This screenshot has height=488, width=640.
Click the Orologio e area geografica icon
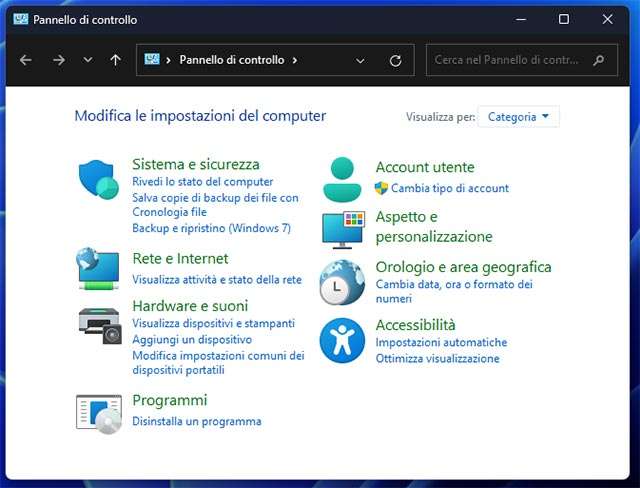343,282
